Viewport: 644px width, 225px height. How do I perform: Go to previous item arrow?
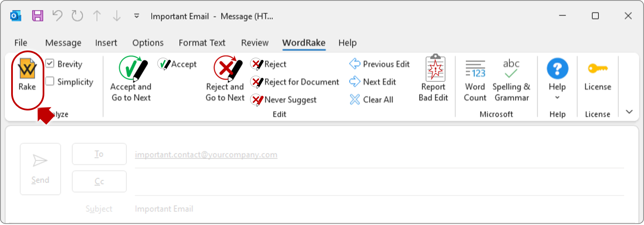97,16
